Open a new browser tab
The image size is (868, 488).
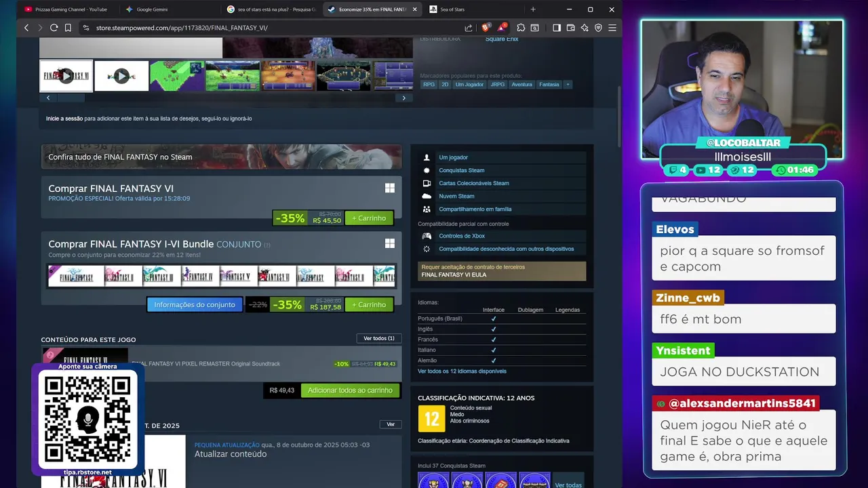pyautogui.click(x=533, y=9)
